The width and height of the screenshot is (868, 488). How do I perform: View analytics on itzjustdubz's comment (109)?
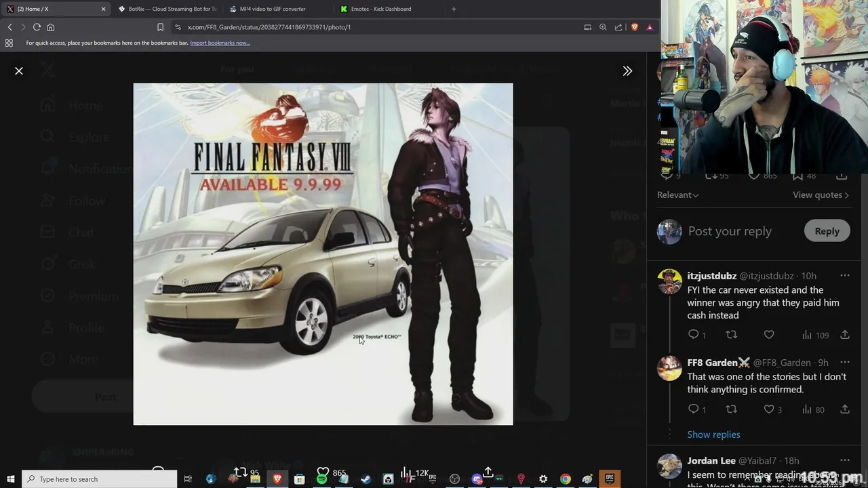tap(815, 335)
